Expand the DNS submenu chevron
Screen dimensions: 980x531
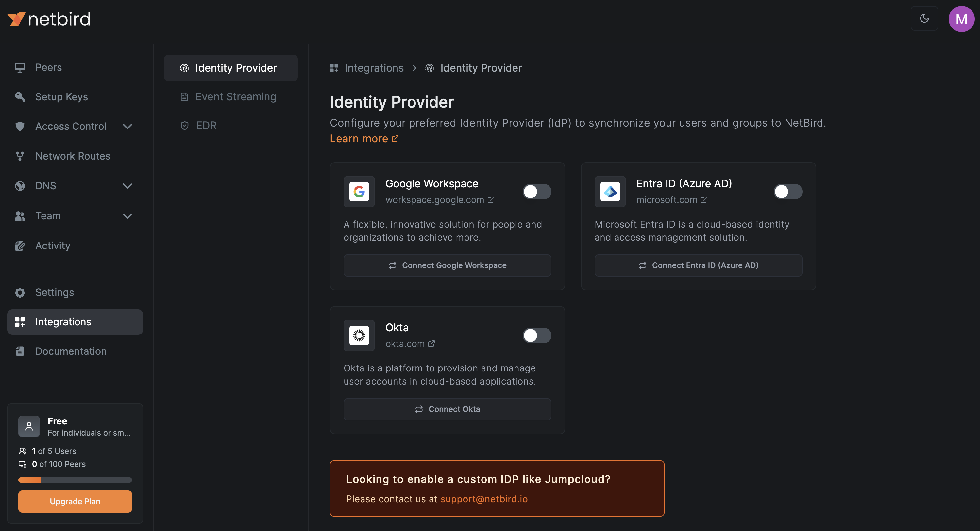(x=127, y=186)
